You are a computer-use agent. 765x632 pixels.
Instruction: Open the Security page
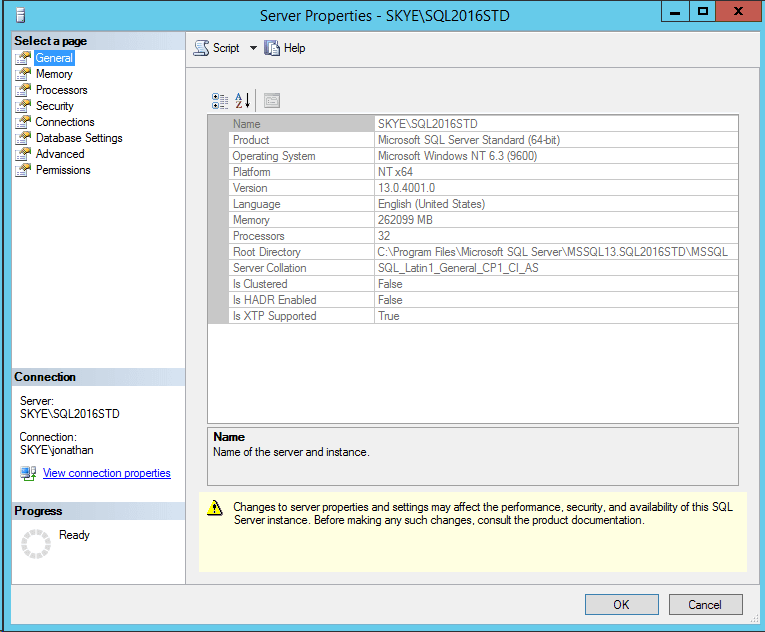(x=55, y=106)
